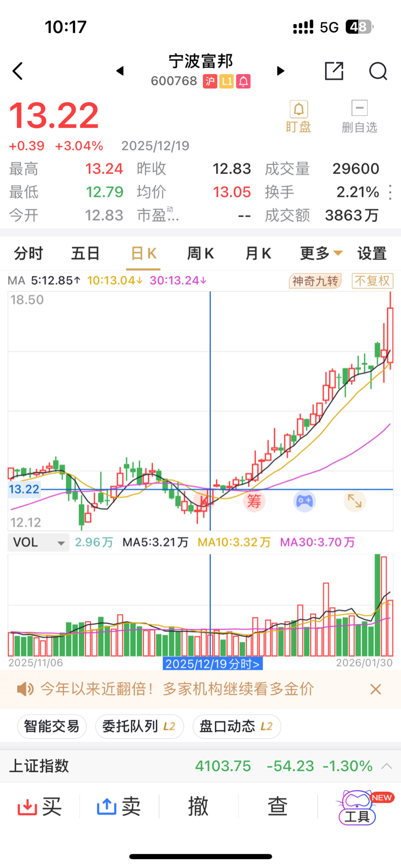Tap the 成交额 3863万 value
Screen dimensions: 401x868
click(x=351, y=215)
